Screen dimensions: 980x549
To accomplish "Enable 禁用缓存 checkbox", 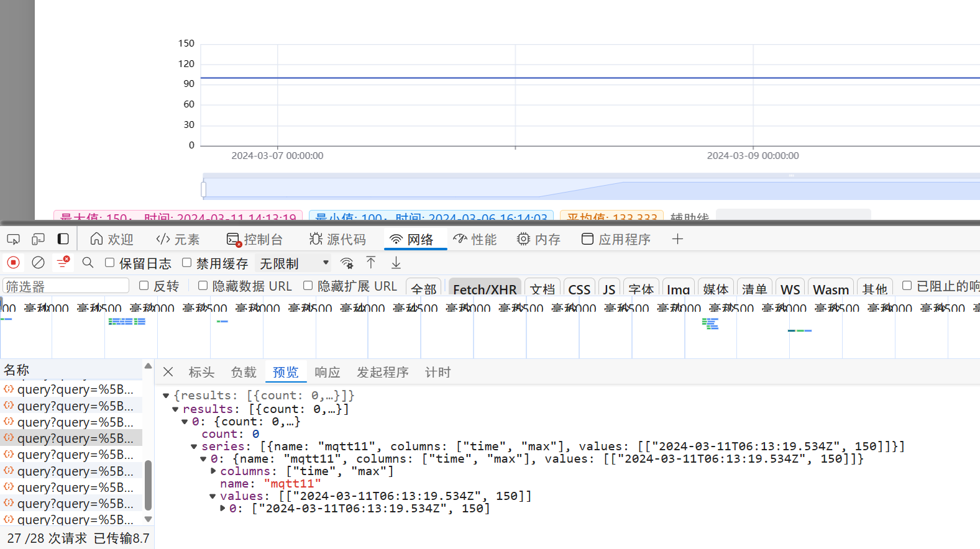I will point(186,263).
